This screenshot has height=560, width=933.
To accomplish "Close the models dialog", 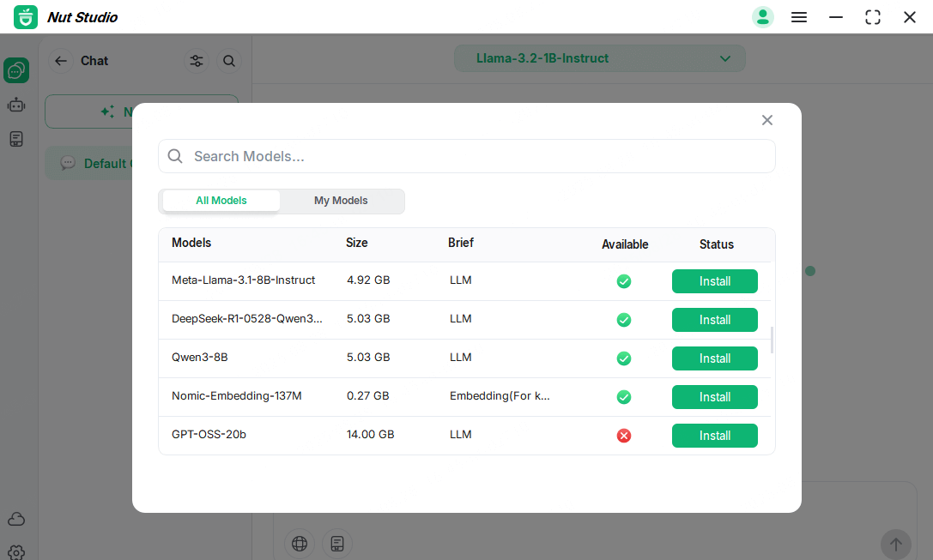I will 767,120.
